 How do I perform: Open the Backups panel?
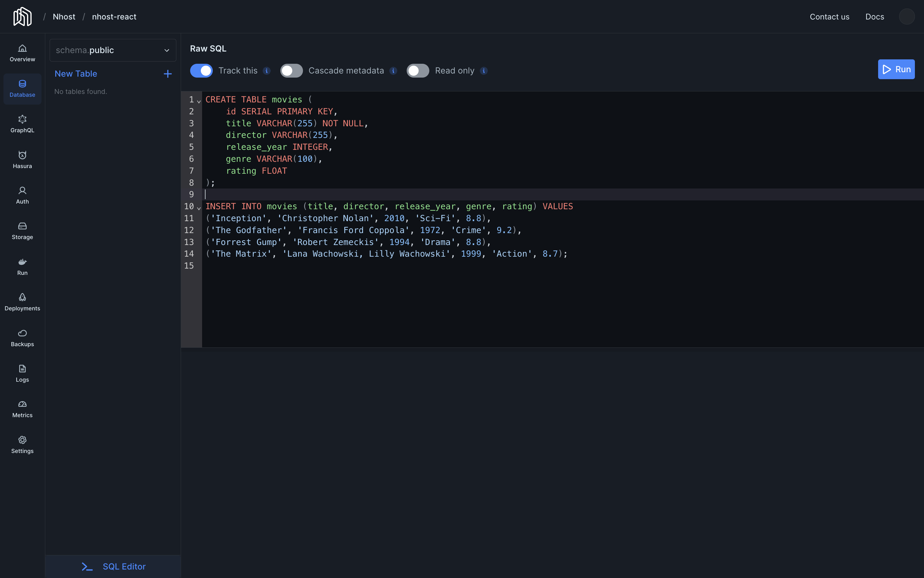[x=22, y=337]
